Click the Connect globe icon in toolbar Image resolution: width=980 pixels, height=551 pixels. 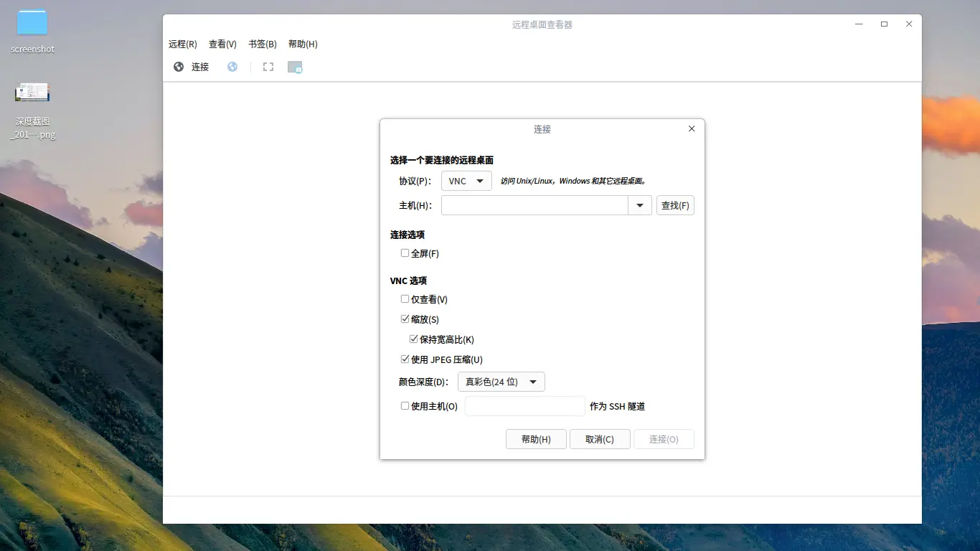190,66
